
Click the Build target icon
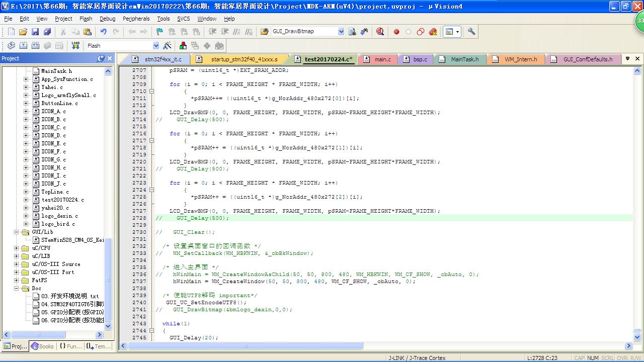coord(24,46)
